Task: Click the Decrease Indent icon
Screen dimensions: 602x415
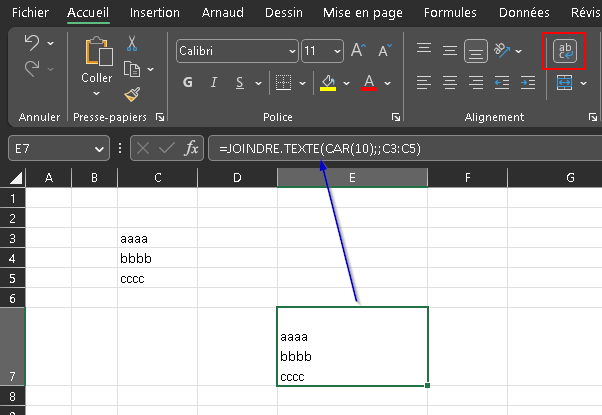Action: tap(502, 83)
